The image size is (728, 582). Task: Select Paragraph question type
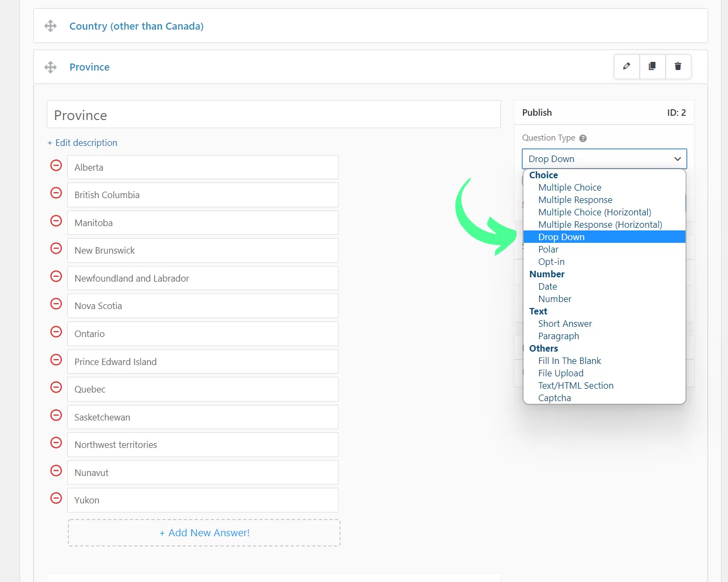(x=559, y=336)
